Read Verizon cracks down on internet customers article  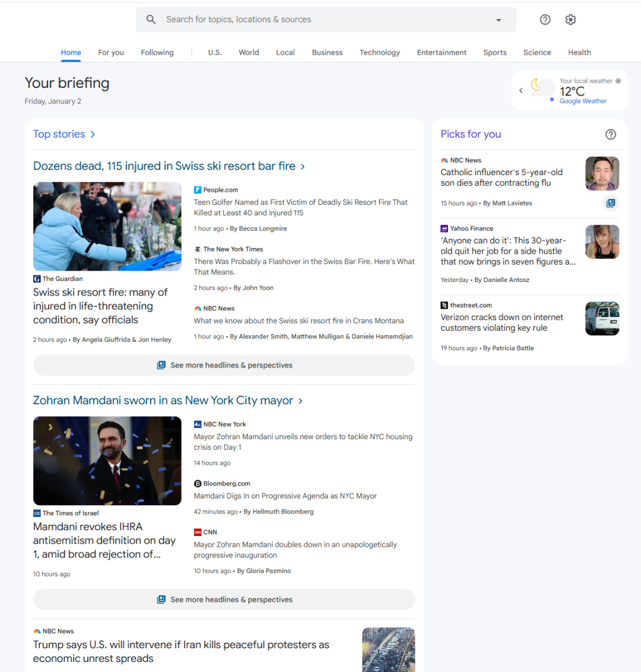[502, 322]
